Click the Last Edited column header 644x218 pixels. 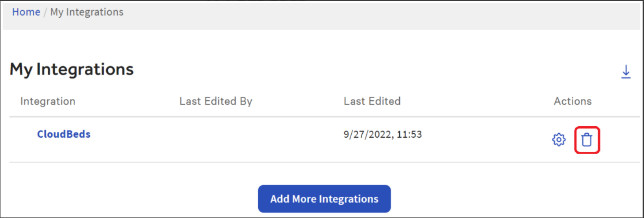tap(372, 101)
